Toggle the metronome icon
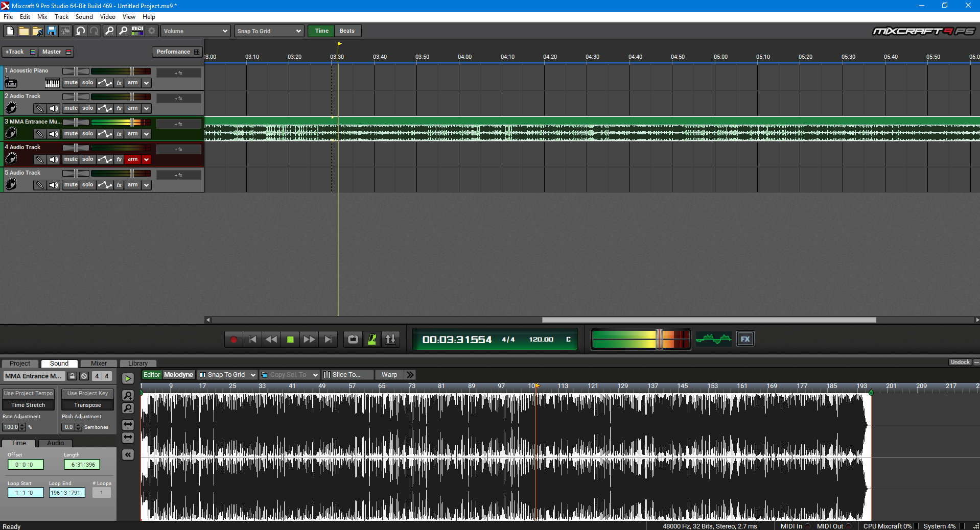This screenshot has height=530, width=980. pos(372,339)
